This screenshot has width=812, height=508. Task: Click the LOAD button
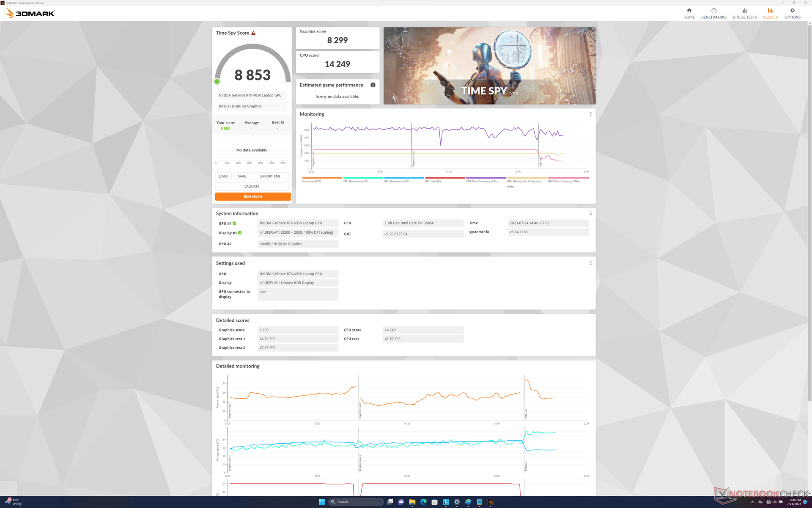click(223, 177)
